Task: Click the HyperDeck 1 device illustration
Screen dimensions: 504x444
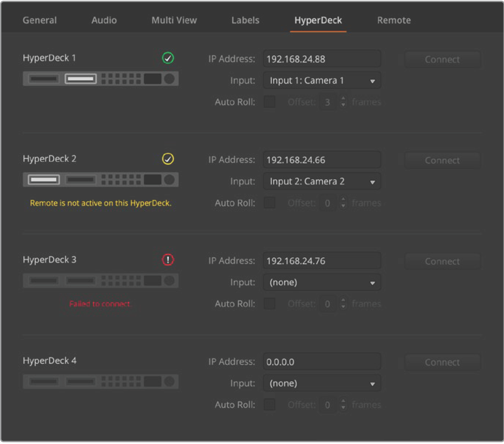Action: pos(101,79)
